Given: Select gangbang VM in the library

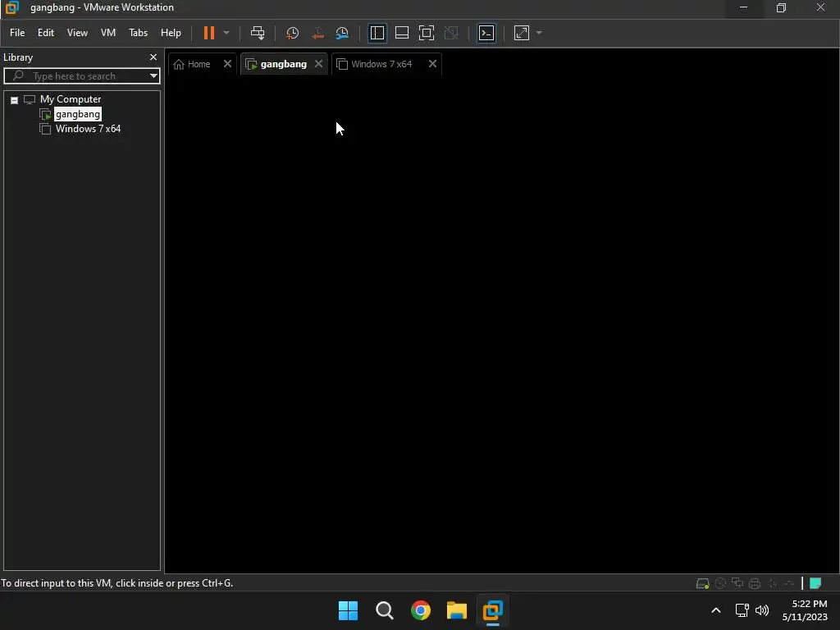Looking at the screenshot, I should pyautogui.click(x=78, y=114).
